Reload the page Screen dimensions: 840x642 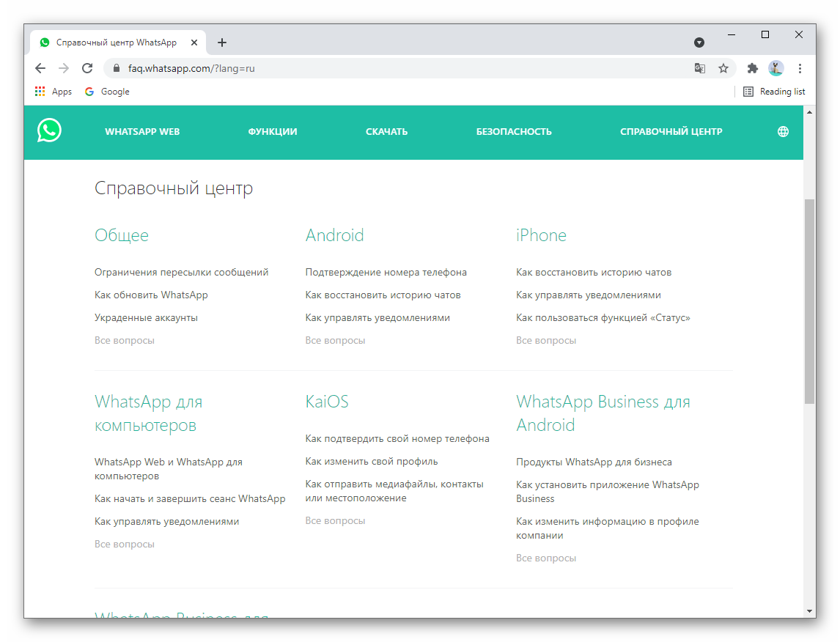click(x=87, y=68)
